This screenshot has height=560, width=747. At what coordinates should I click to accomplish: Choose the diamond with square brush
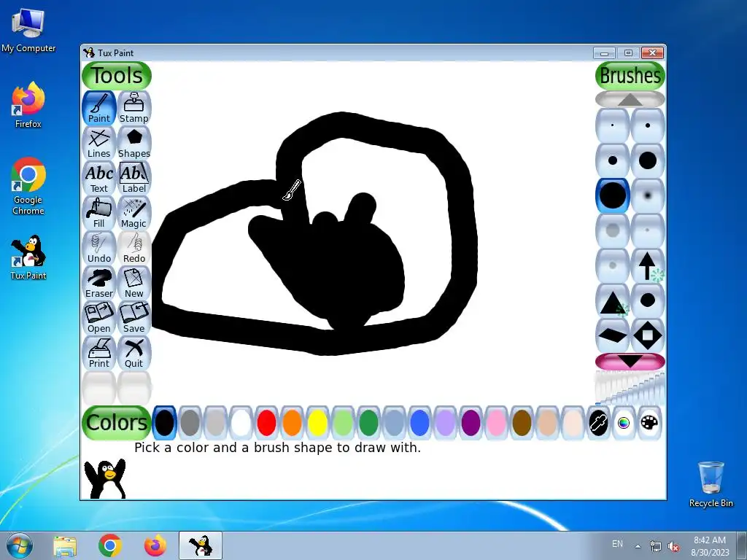(648, 335)
